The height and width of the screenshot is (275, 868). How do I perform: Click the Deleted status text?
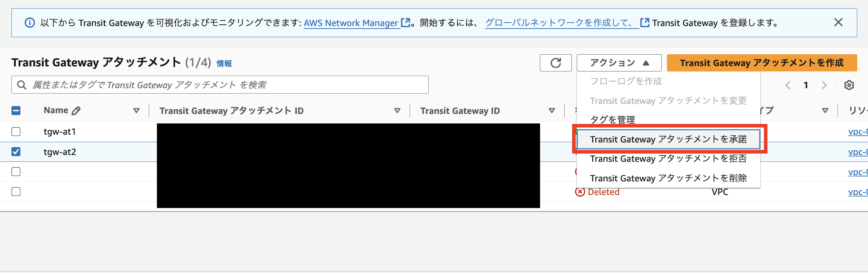(604, 192)
